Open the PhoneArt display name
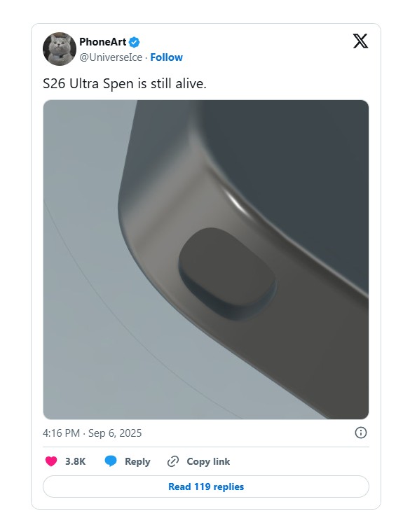 [102, 42]
